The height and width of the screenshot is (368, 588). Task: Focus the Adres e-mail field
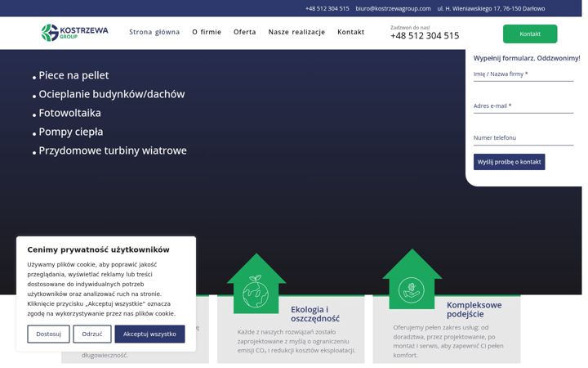(x=523, y=106)
